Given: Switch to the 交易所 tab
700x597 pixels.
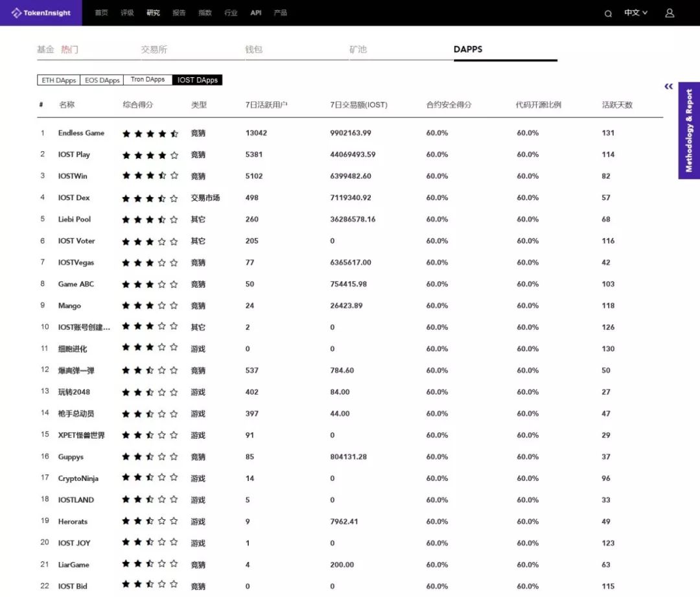Looking at the screenshot, I should pyautogui.click(x=154, y=49).
